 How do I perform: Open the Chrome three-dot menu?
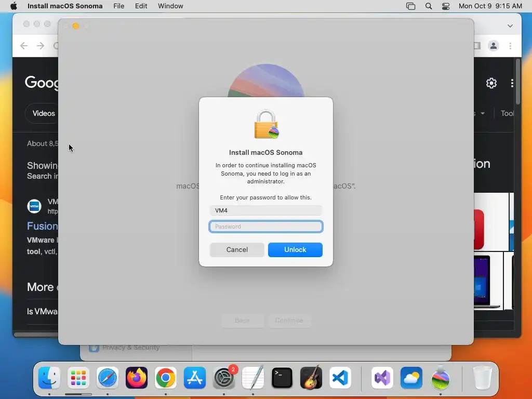click(x=510, y=46)
